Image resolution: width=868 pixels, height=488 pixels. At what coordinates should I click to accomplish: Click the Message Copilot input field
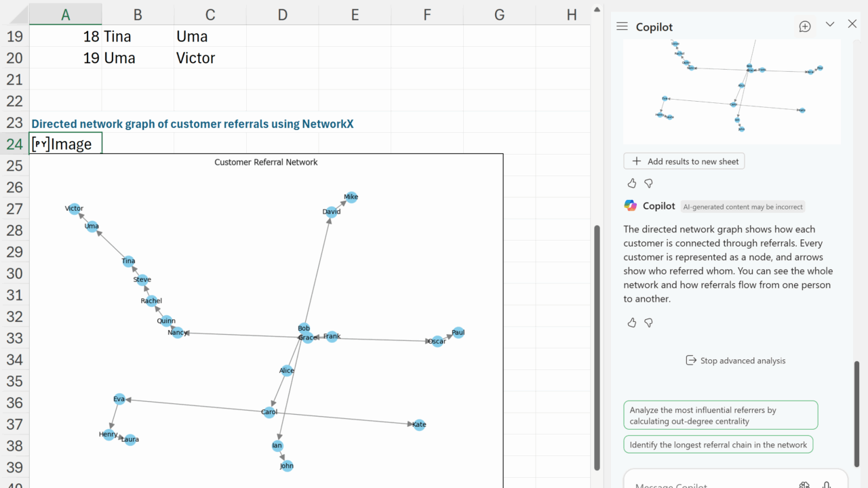coord(705,484)
